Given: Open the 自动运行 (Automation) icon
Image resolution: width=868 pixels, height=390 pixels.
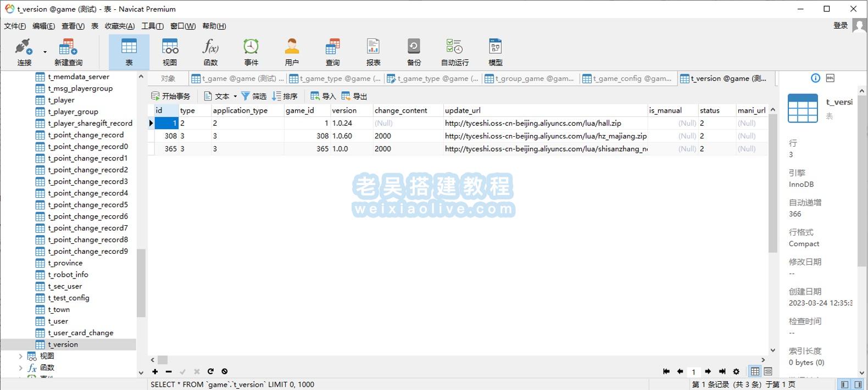Looking at the screenshot, I should (454, 52).
